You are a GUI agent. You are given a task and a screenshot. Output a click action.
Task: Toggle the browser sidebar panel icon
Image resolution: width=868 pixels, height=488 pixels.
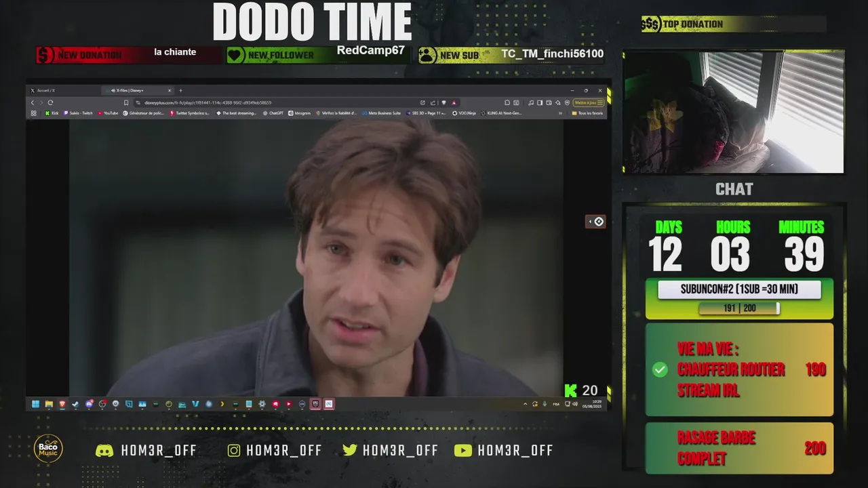(x=540, y=102)
